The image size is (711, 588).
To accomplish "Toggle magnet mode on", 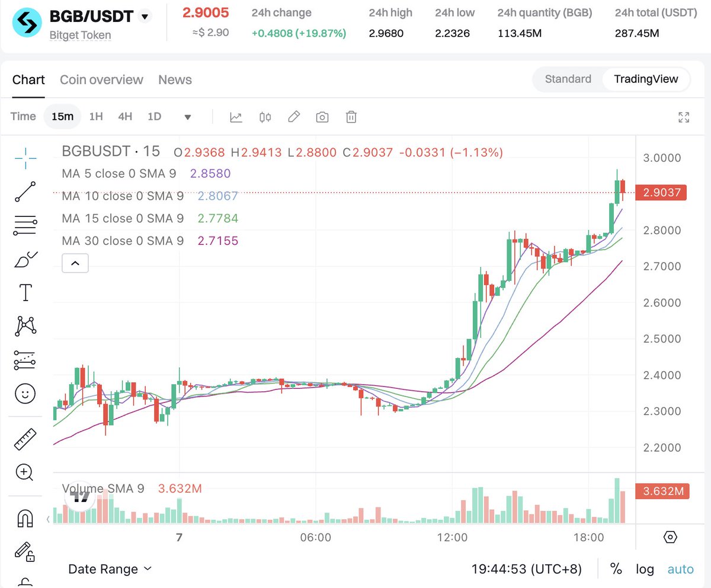I will [24, 519].
